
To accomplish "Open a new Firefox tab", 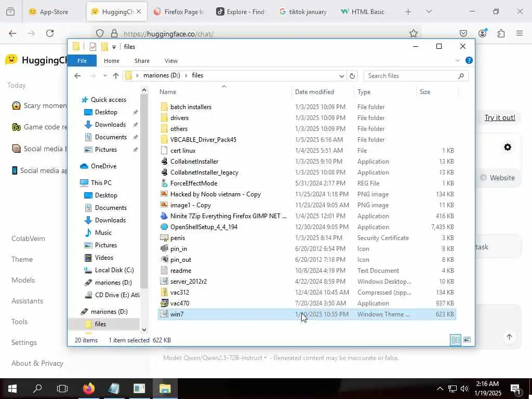I will (x=408, y=11).
